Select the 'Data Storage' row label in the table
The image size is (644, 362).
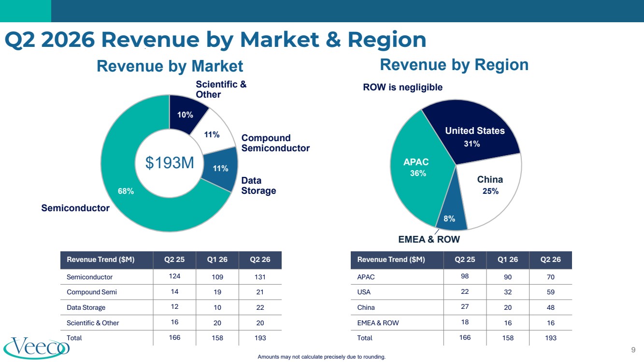coord(86,308)
